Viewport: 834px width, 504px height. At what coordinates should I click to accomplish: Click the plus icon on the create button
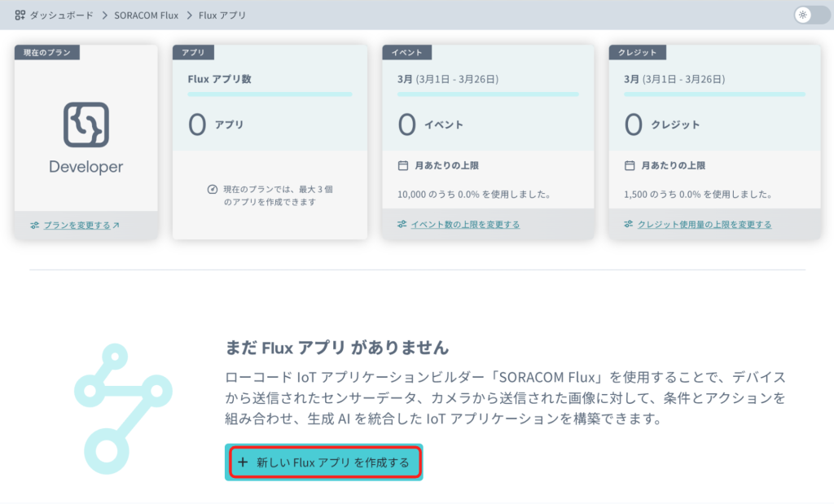click(x=243, y=462)
